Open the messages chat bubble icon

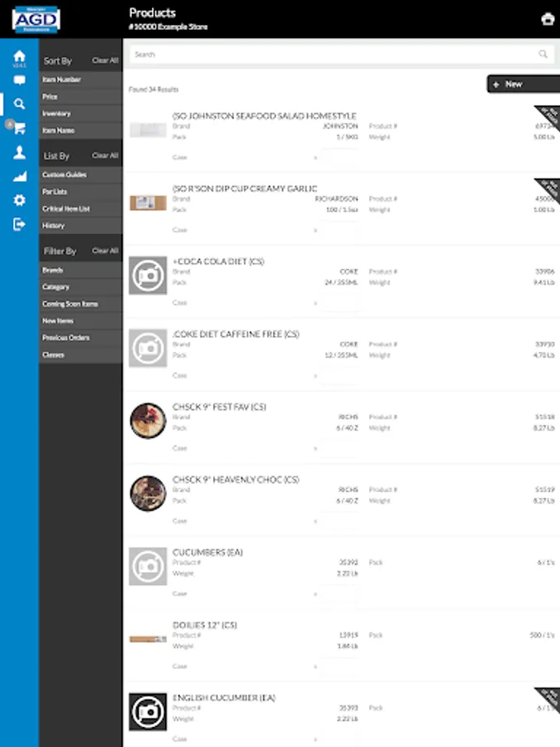[19, 80]
